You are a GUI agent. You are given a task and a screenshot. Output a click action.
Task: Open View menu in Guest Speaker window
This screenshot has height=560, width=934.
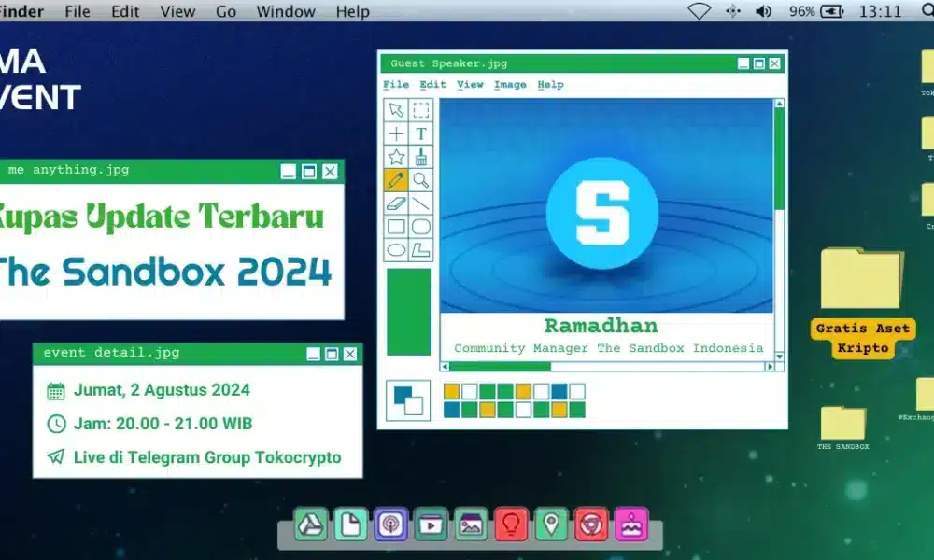[470, 85]
